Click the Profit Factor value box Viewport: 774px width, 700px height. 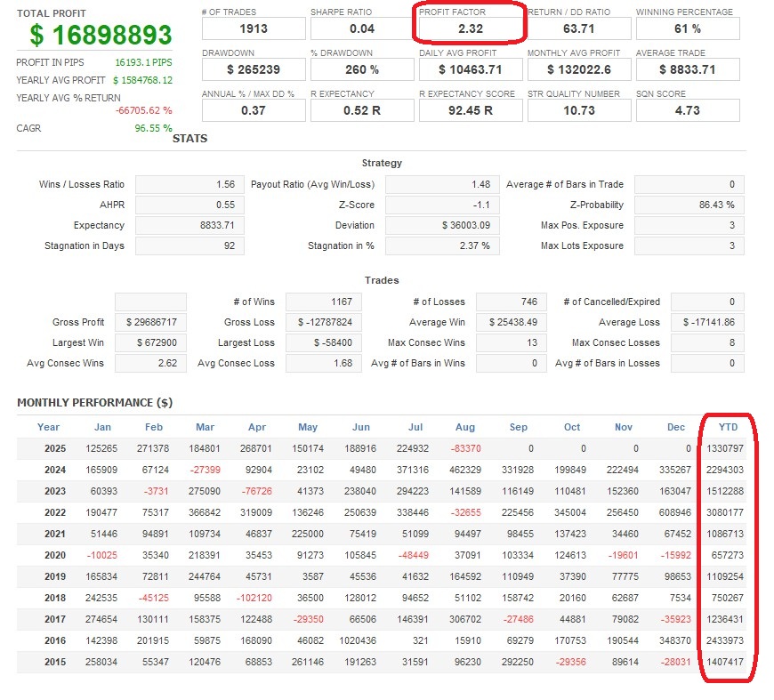coord(471,28)
